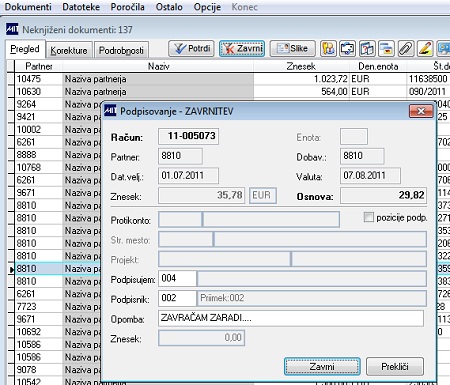Click the partially visible monitor icon in toolbar

(x=444, y=49)
